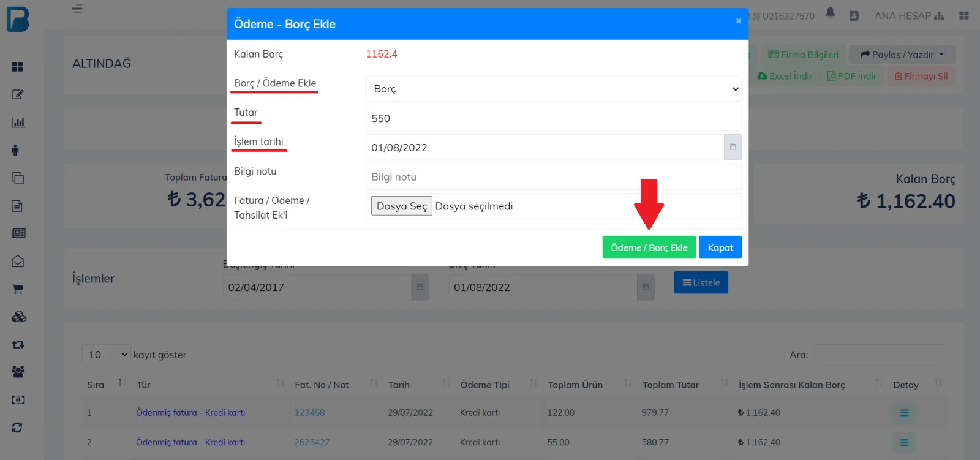980x460 pixels.
Task: Click the address book icon in top bar
Action: [x=854, y=16]
